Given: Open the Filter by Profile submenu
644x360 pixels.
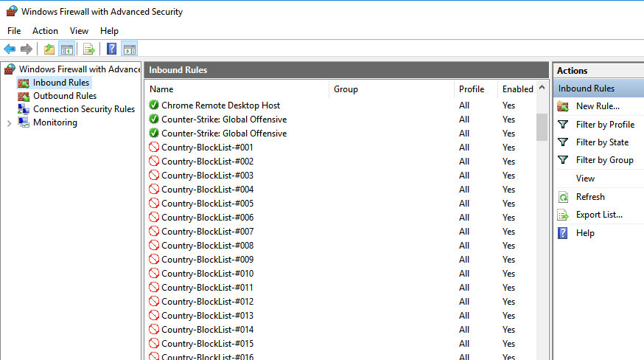Looking at the screenshot, I should coord(604,125).
